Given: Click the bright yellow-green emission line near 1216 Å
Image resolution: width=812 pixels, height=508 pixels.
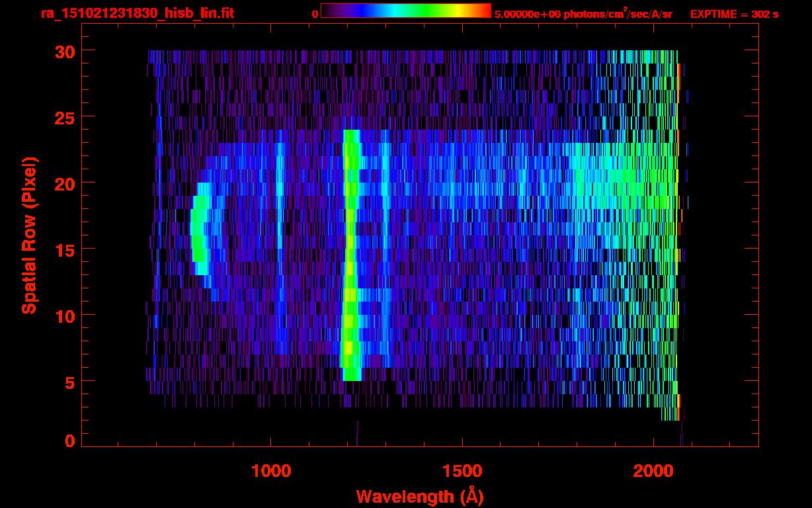Looking at the screenshot, I should click(x=352, y=255).
